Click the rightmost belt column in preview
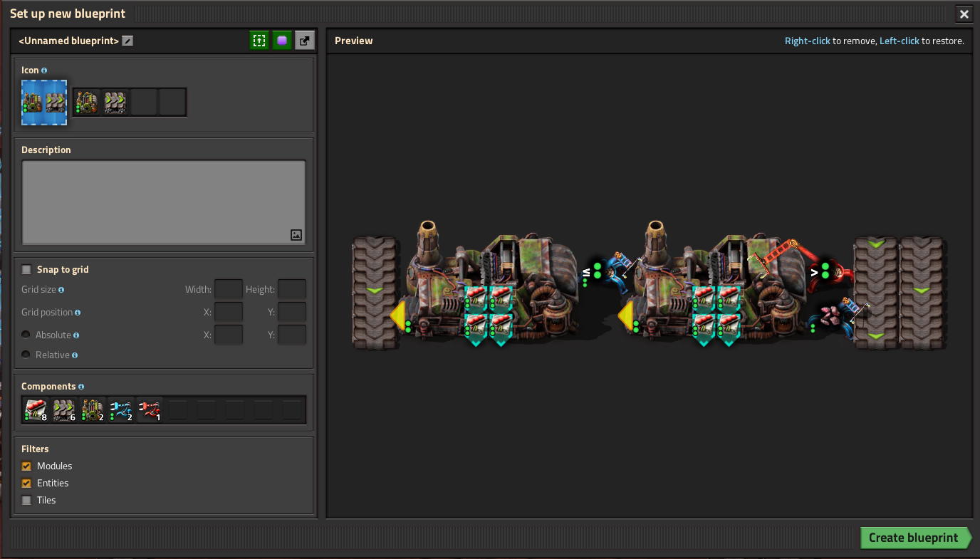The height and width of the screenshot is (559, 980). tap(922, 293)
